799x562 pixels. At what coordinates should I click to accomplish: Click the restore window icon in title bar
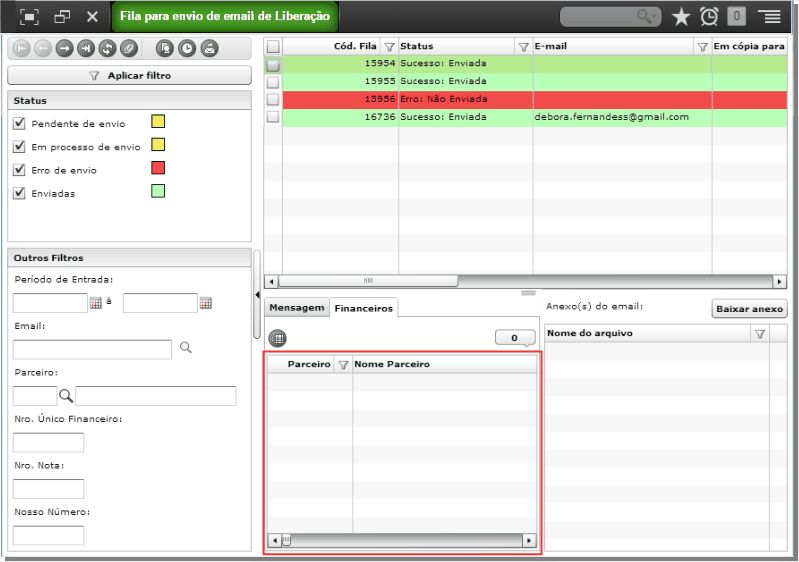(62, 17)
